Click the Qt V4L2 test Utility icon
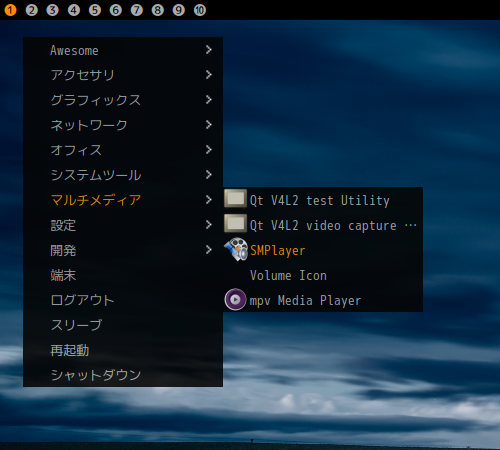The height and width of the screenshot is (450, 500). (x=235, y=199)
